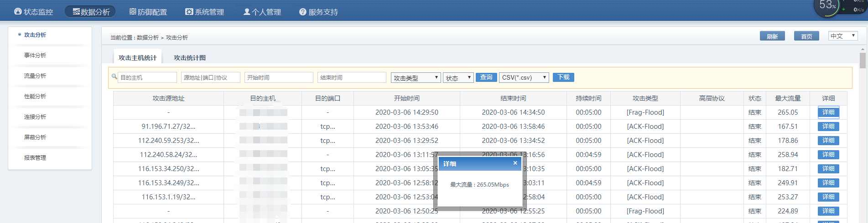Click the vertical scrollbar thumb
Viewport: 868px width, 223px height.
point(863,60)
